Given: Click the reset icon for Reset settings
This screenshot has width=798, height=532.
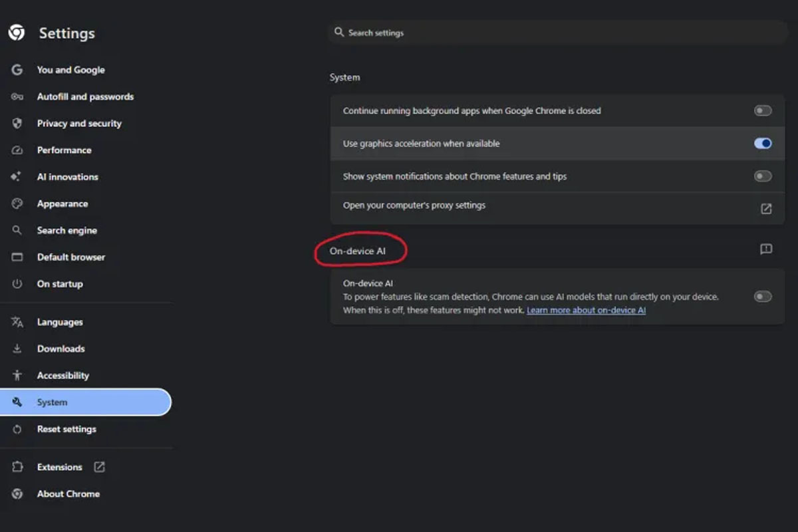Looking at the screenshot, I should pyautogui.click(x=17, y=429).
